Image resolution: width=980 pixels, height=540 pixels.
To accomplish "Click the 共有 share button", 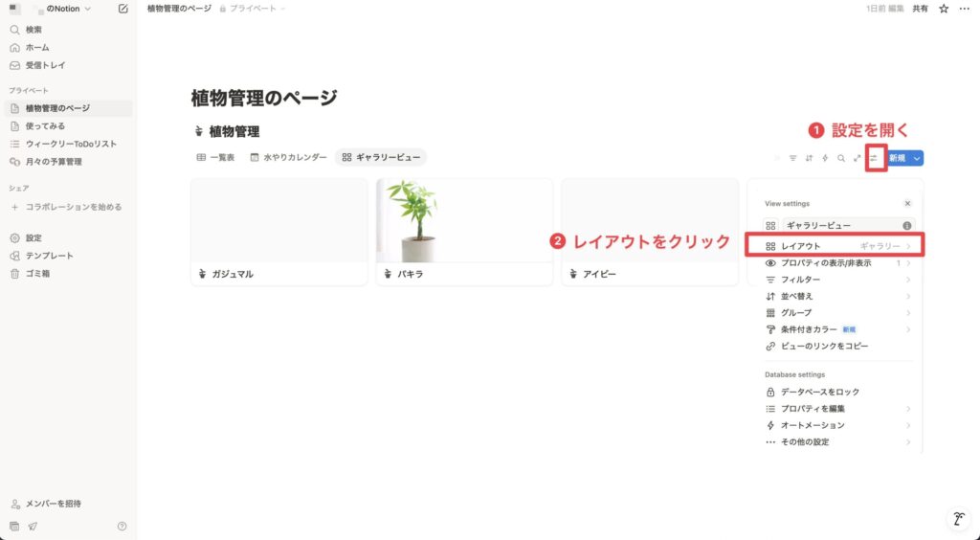I will click(x=920, y=9).
